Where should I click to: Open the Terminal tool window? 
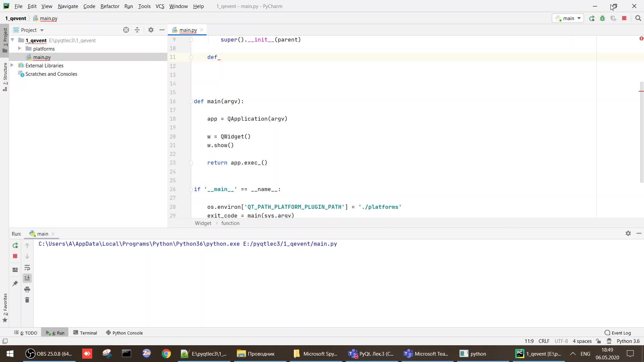click(85, 333)
